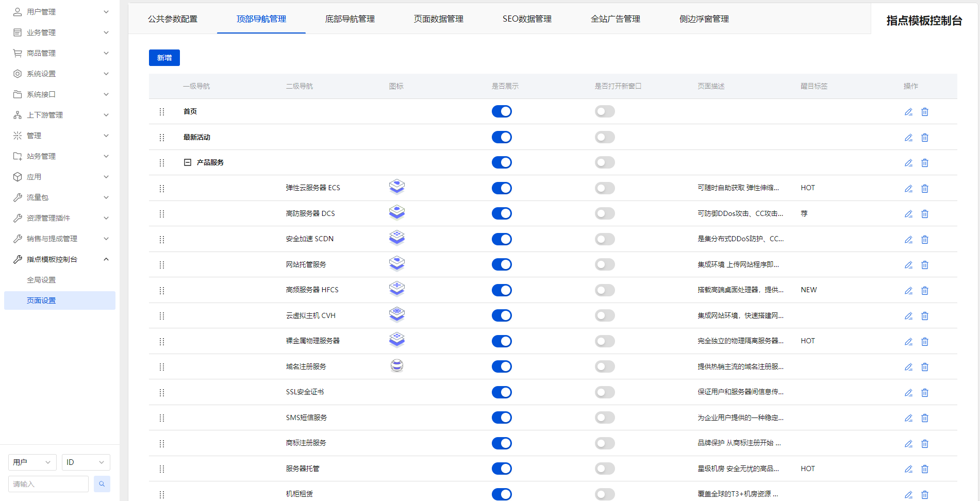Open 资源管理插件 sidebar item
980x501 pixels.
click(x=60, y=218)
